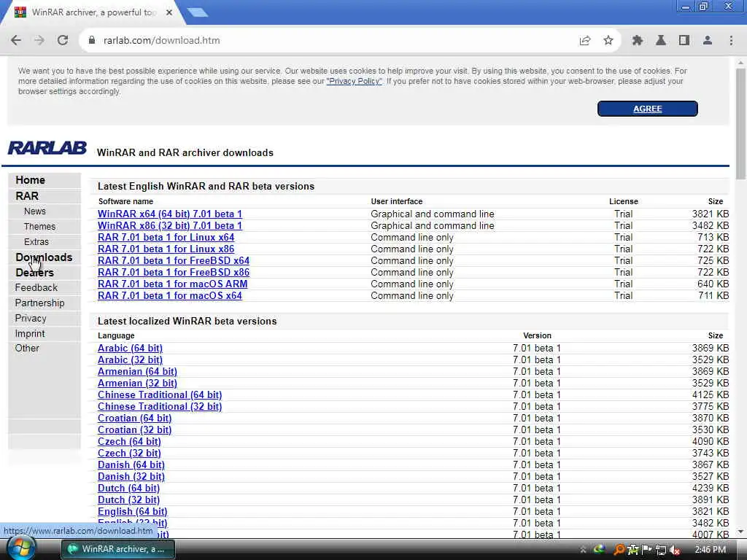Download RAR 7.01 beta 1 for FreeBSD x64

[174, 260]
